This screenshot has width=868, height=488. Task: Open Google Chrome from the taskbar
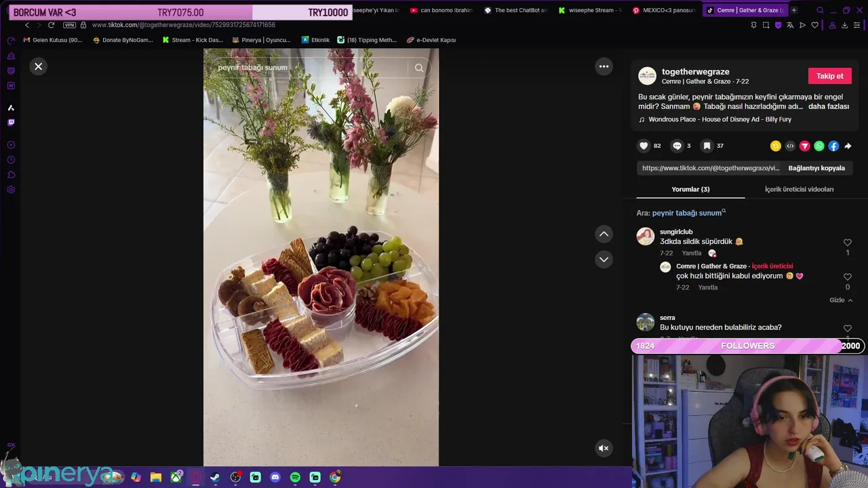(x=335, y=477)
